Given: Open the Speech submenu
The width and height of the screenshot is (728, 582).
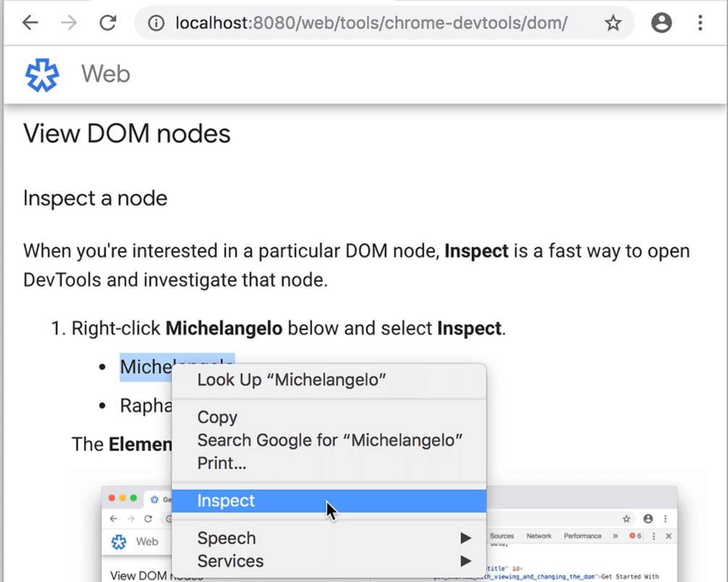Looking at the screenshot, I should click(329, 538).
